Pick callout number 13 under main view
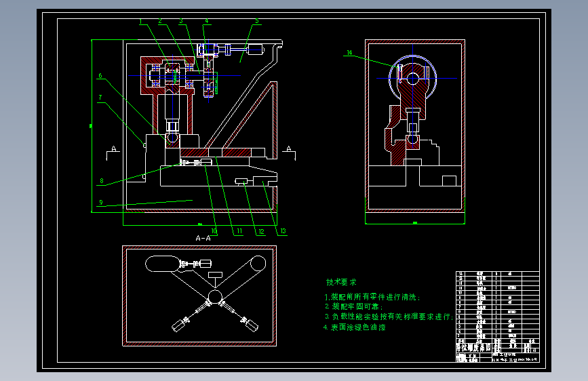The image size is (588, 381). [283, 231]
